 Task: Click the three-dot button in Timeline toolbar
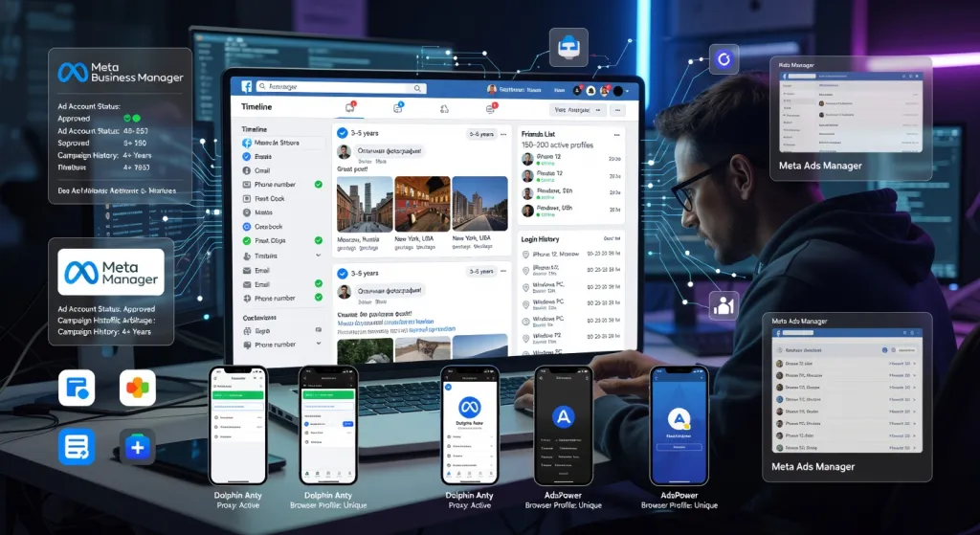617,110
